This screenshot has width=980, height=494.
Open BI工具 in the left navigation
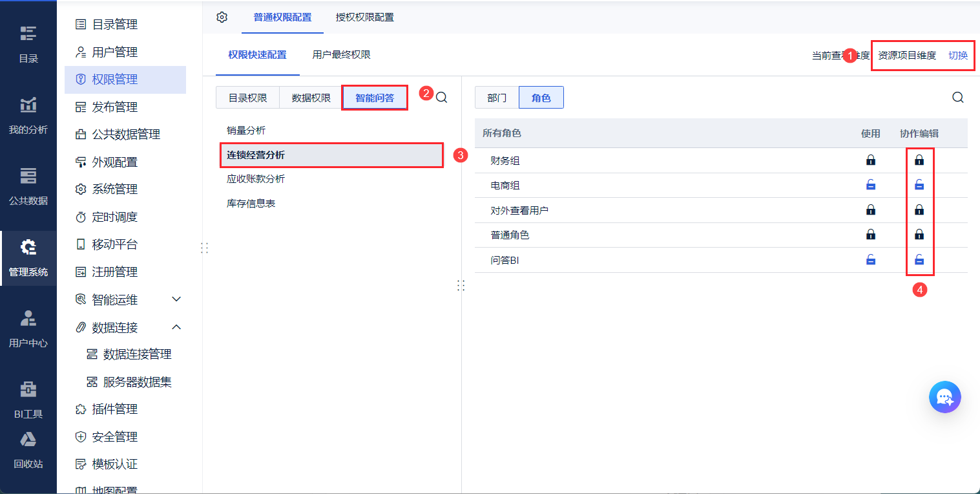[x=28, y=400]
